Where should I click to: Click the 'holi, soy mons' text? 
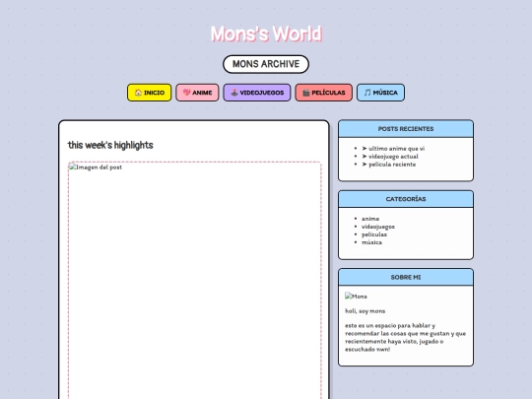pyautogui.click(x=366, y=310)
